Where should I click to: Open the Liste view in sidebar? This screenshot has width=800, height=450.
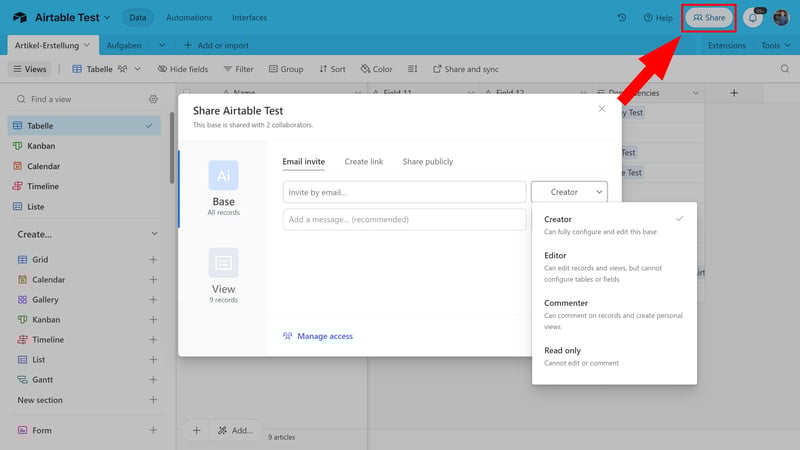click(x=84, y=207)
